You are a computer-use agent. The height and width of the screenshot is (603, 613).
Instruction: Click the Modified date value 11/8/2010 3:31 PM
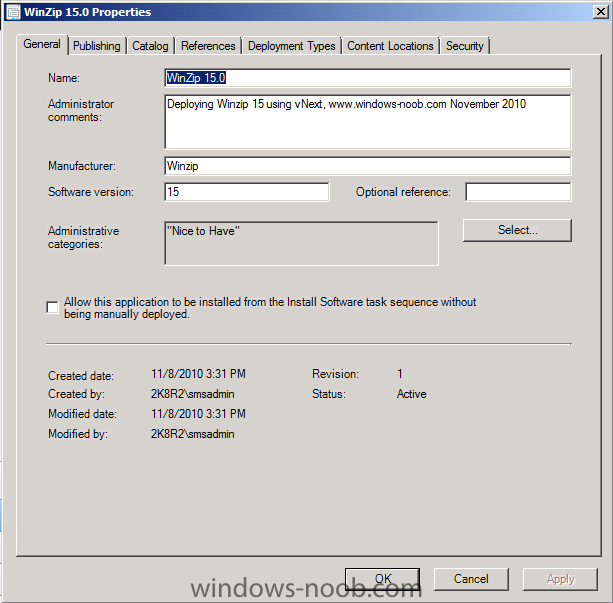(198, 414)
